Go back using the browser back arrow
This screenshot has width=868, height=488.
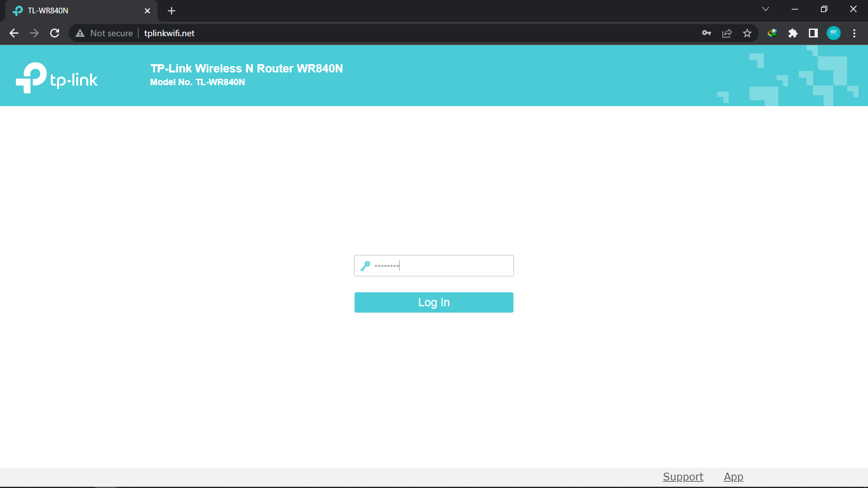pyautogui.click(x=14, y=33)
